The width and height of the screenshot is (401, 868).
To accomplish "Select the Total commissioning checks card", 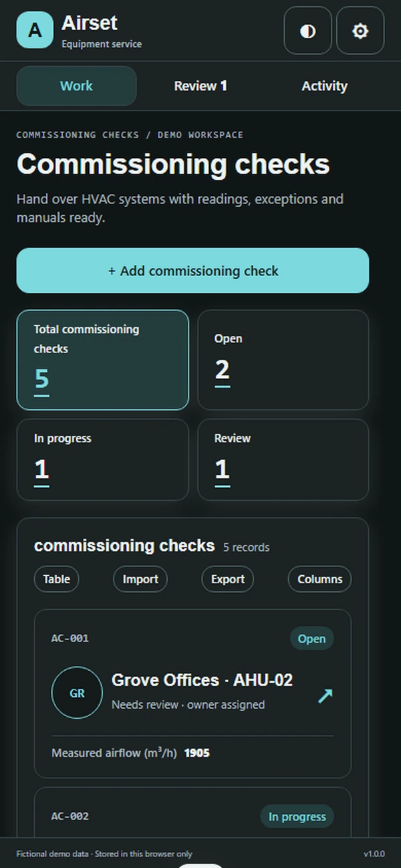I will pyautogui.click(x=103, y=360).
